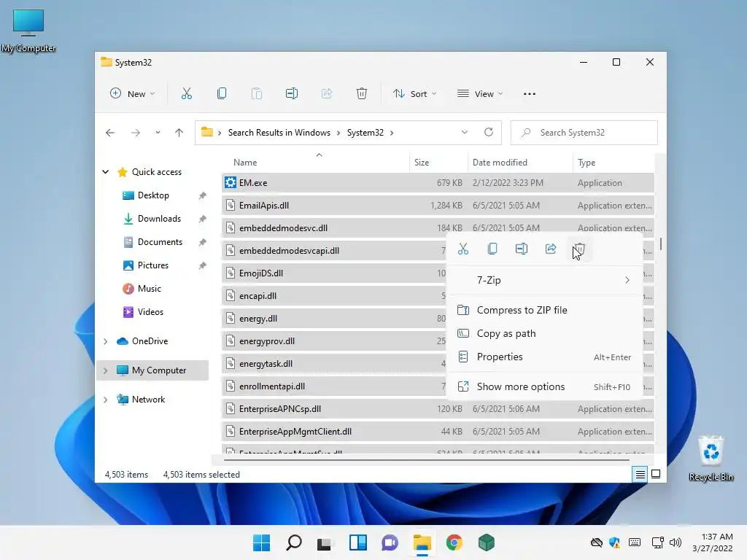Open Documents in Quick access

point(160,242)
